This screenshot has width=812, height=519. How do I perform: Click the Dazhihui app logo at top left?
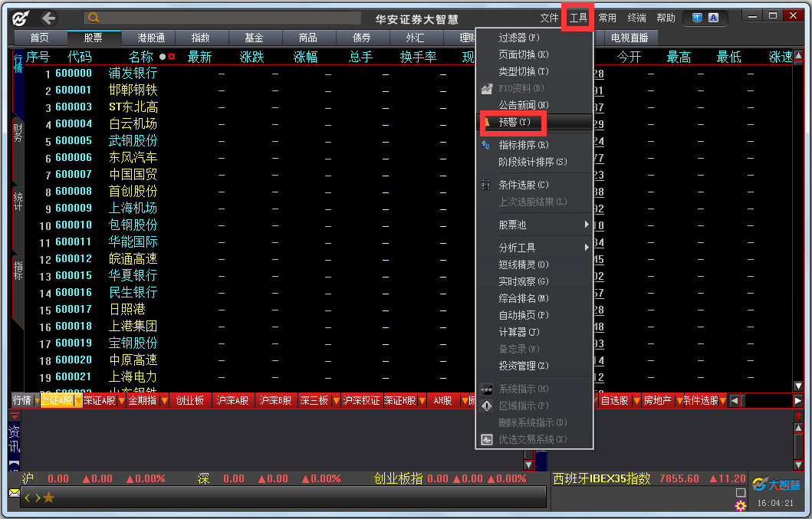[20, 18]
